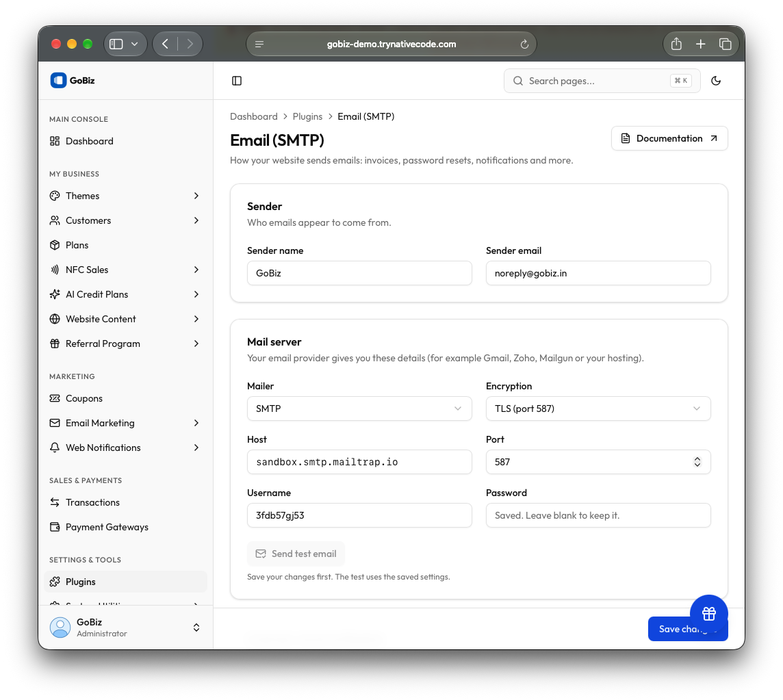Toggle the sidebar panel icon in header
This screenshot has width=783, height=700.
click(x=237, y=81)
